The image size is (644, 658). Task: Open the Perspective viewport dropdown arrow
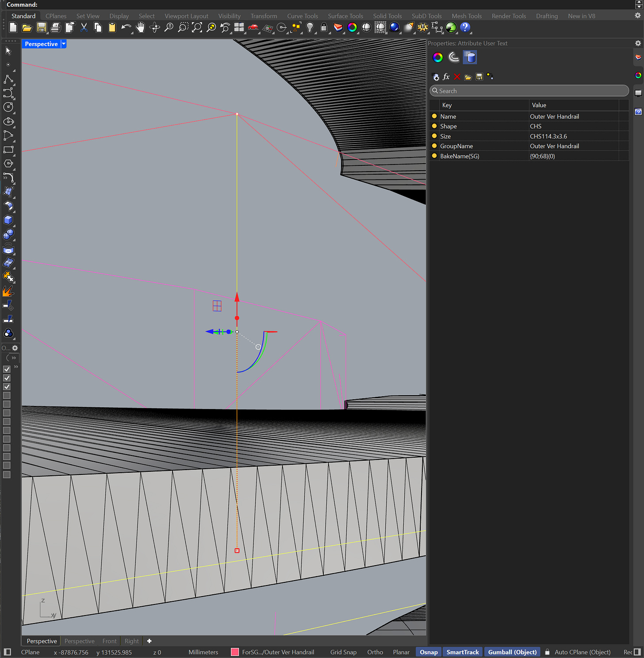click(64, 44)
